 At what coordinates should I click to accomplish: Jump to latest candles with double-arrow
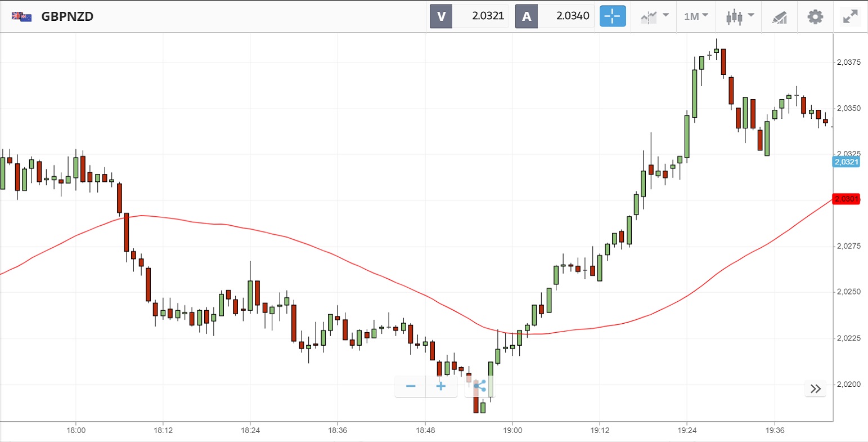click(x=816, y=389)
